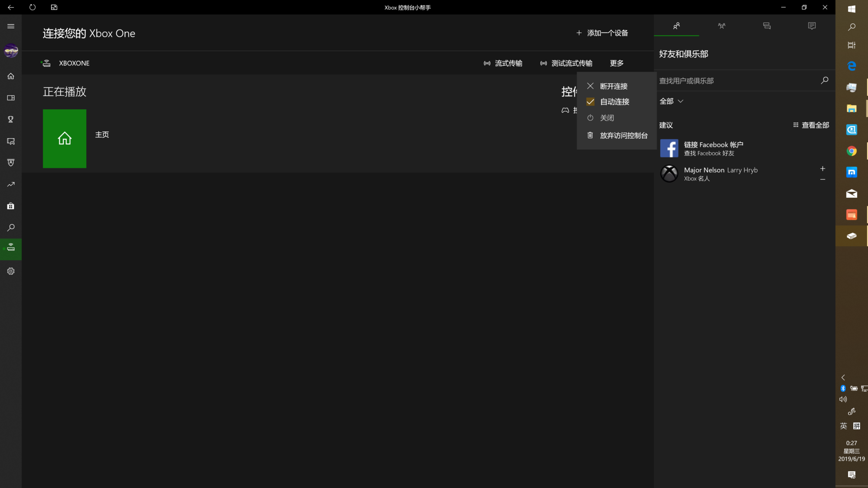
Task: Toggle the 自动连接 checkbox
Action: (x=590, y=102)
